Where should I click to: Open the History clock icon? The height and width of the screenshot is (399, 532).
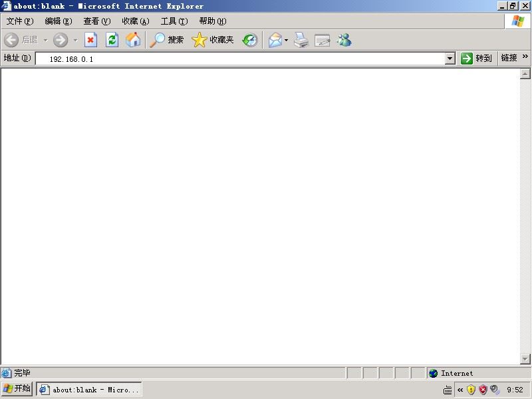click(250, 40)
